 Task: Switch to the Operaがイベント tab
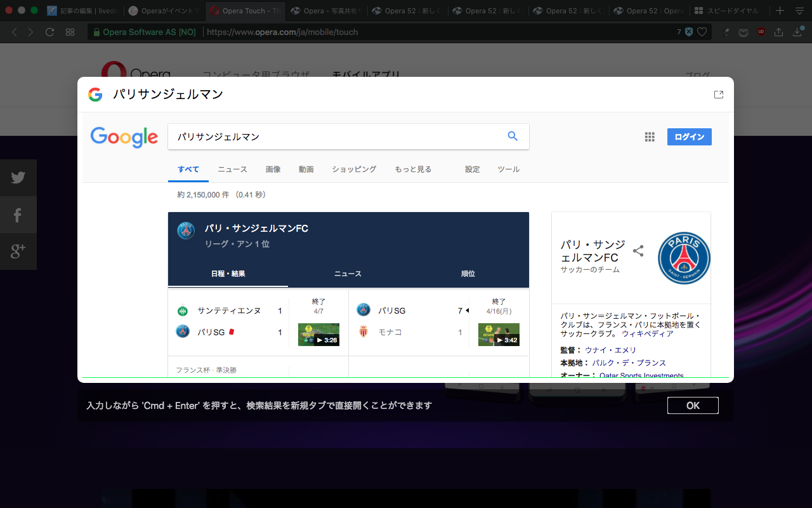[x=164, y=11]
